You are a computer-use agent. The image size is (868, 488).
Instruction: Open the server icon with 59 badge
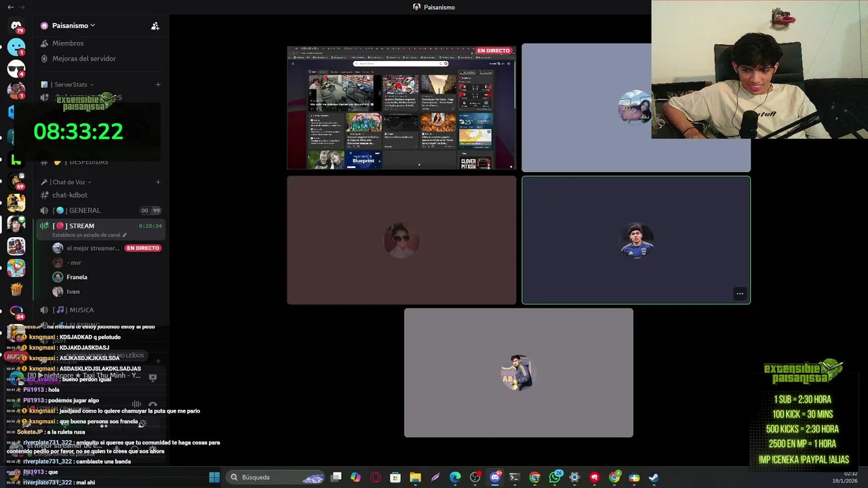click(x=16, y=180)
